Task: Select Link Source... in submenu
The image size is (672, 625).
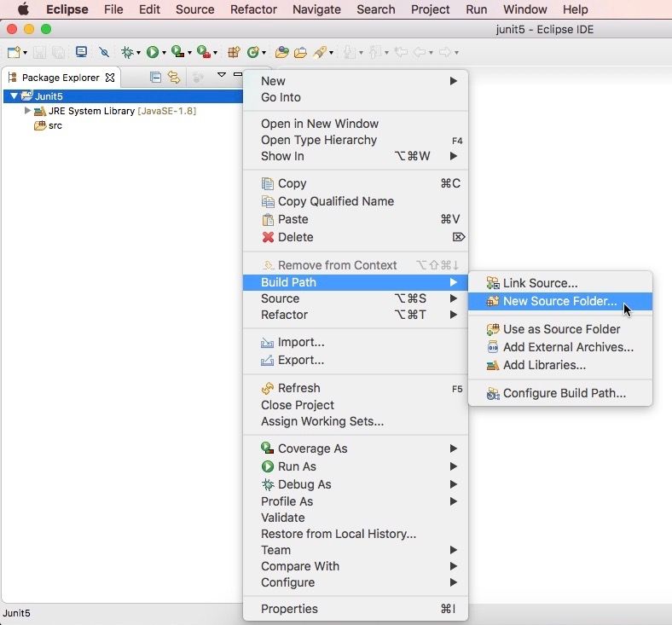Action: pos(560,283)
